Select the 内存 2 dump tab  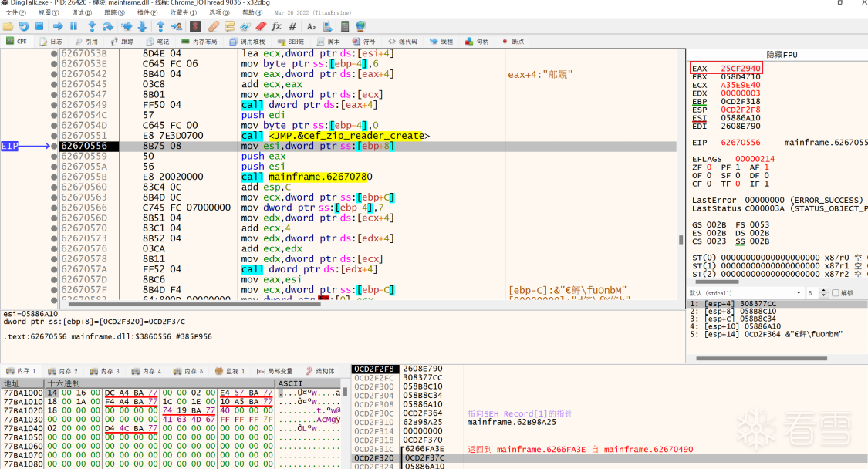63,371
